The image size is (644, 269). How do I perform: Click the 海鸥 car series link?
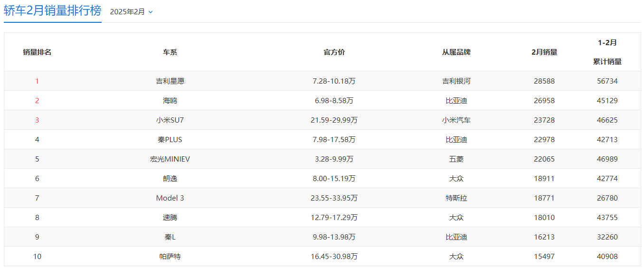coord(170,101)
